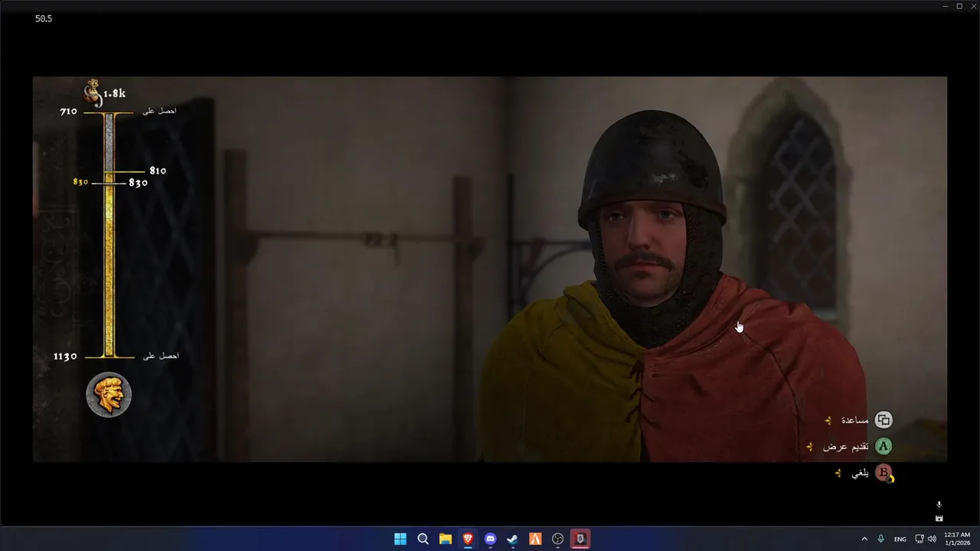
Task: Switch ENG input language indicator
Action: 900,539
